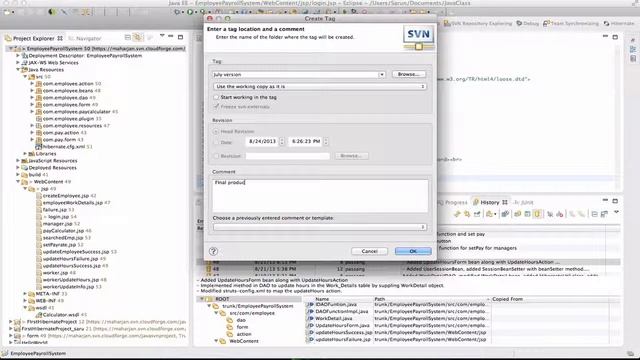
Task: Open the Team Synchronizing perspective
Action: 571,24
